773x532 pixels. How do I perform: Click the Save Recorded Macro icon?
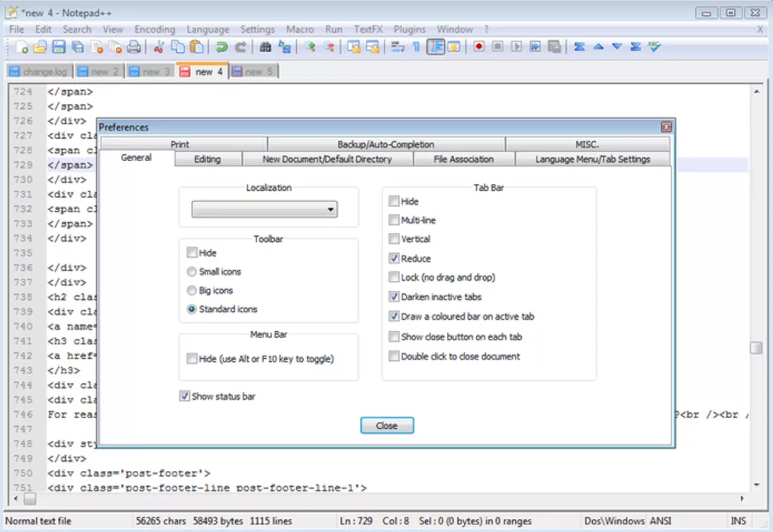click(554, 47)
